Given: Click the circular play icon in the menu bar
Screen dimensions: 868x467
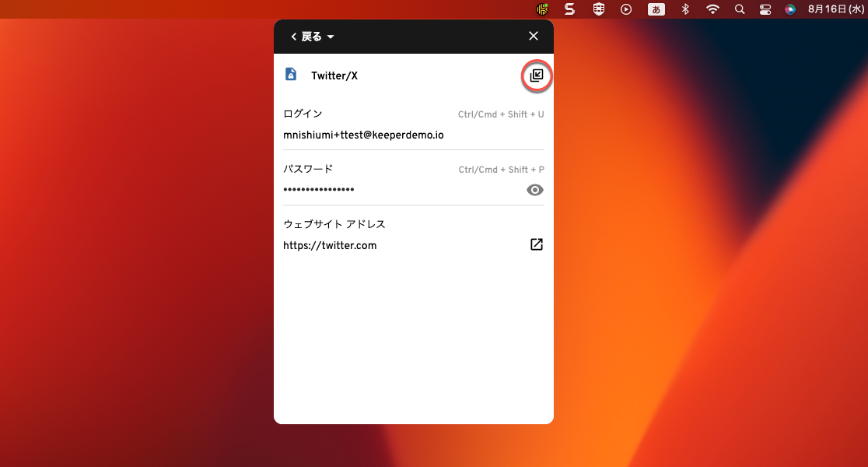Looking at the screenshot, I should pyautogui.click(x=626, y=9).
